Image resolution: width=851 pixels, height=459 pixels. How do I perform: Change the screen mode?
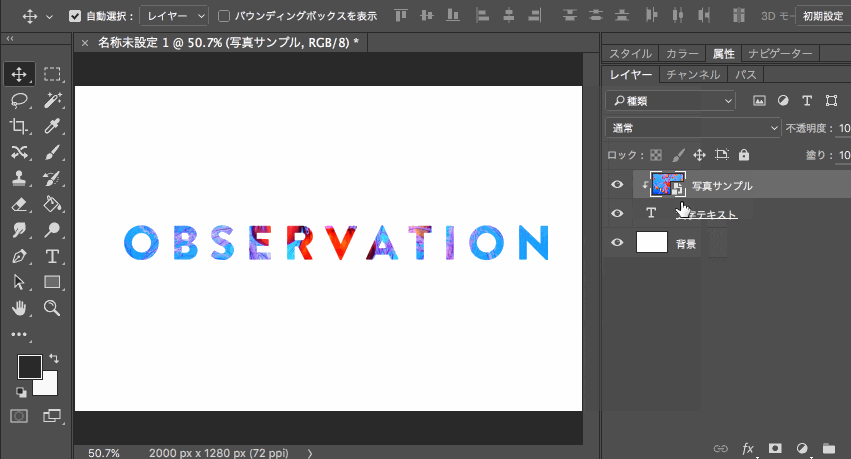52,416
